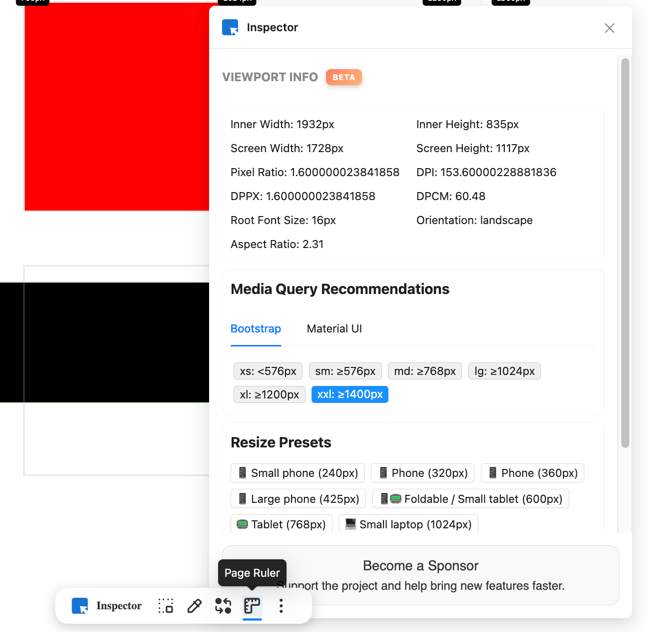The width and height of the screenshot is (648, 632).
Task: Click the red rectangle on the page
Action: (x=117, y=107)
